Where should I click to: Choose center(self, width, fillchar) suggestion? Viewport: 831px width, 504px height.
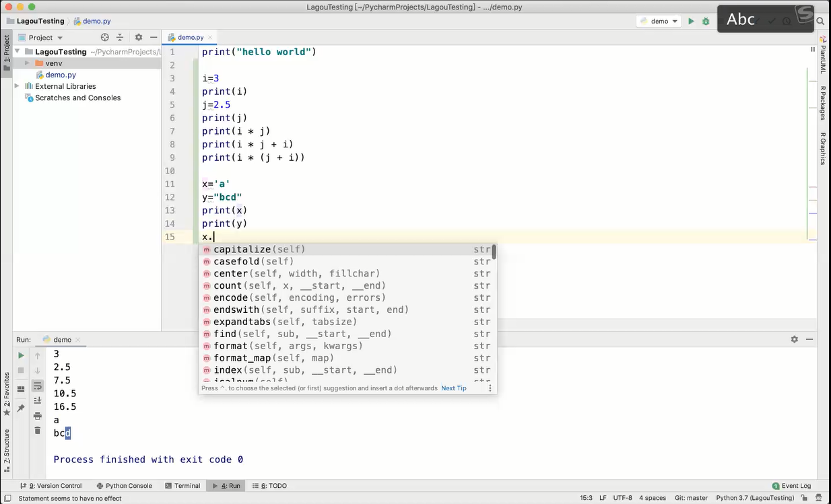(x=347, y=274)
